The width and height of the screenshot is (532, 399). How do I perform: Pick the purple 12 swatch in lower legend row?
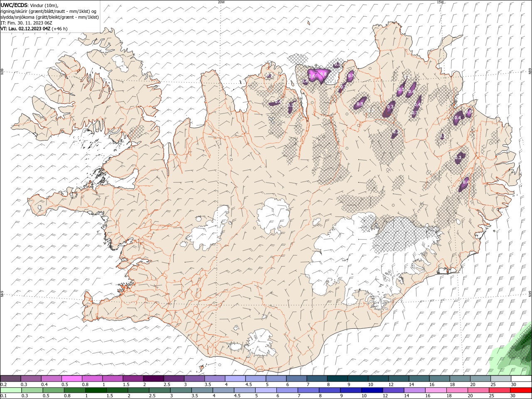pyautogui.click(x=393, y=390)
